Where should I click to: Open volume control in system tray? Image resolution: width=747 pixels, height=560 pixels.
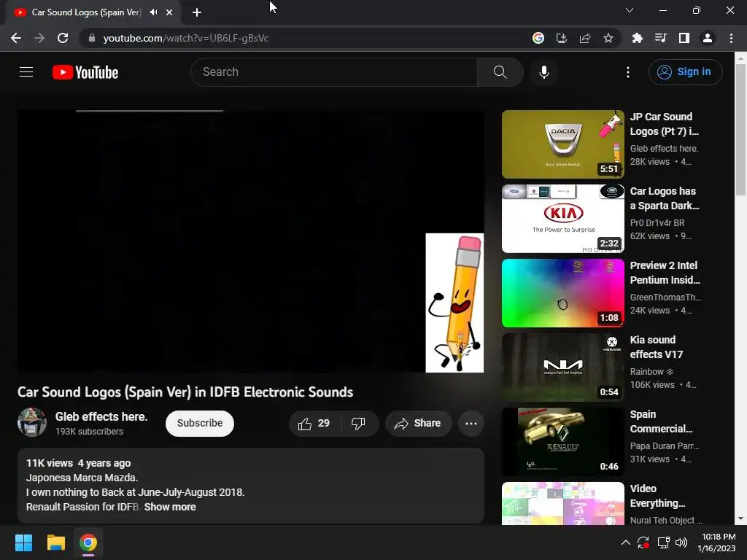point(682,542)
